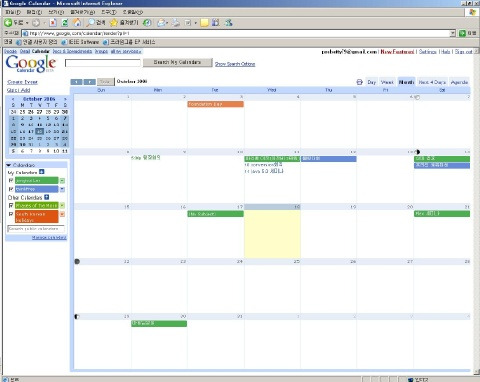Click the Create Event link
Screen dimensions: 480x382
pos(22,82)
